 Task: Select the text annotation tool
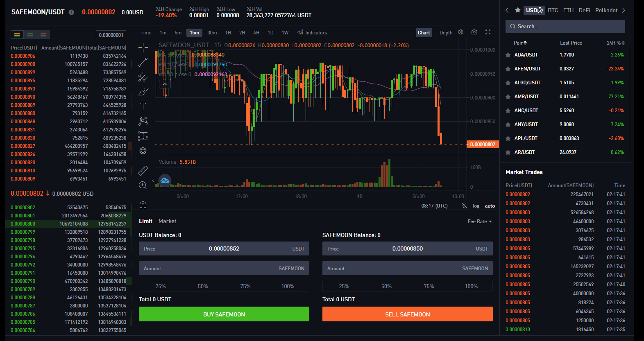pyautogui.click(x=143, y=106)
